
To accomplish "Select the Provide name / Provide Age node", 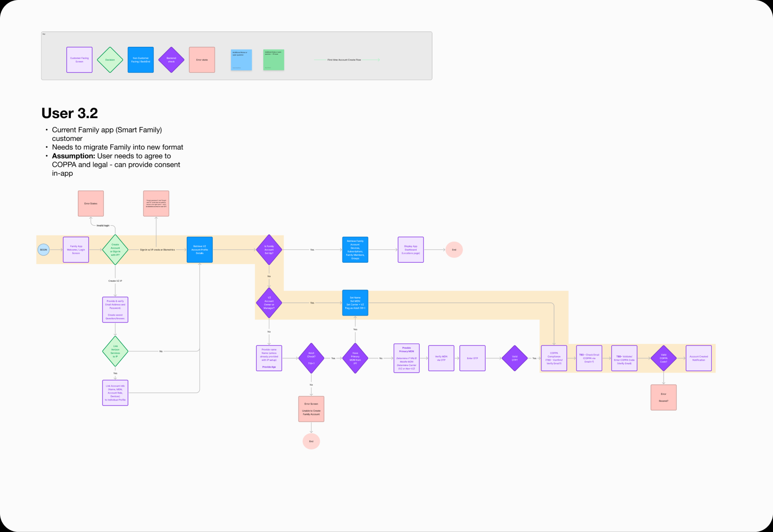I will 269,358.
